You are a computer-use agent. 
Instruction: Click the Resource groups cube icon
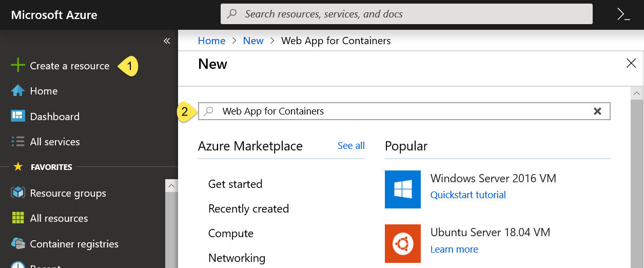[x=18, y=193]
